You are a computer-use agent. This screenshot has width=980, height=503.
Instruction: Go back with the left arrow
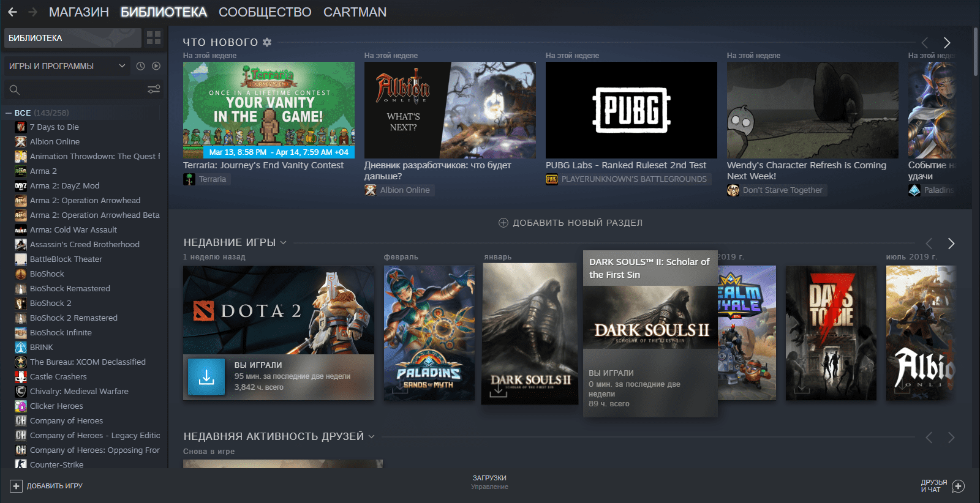pyautogui.click(x=12, y=12)
